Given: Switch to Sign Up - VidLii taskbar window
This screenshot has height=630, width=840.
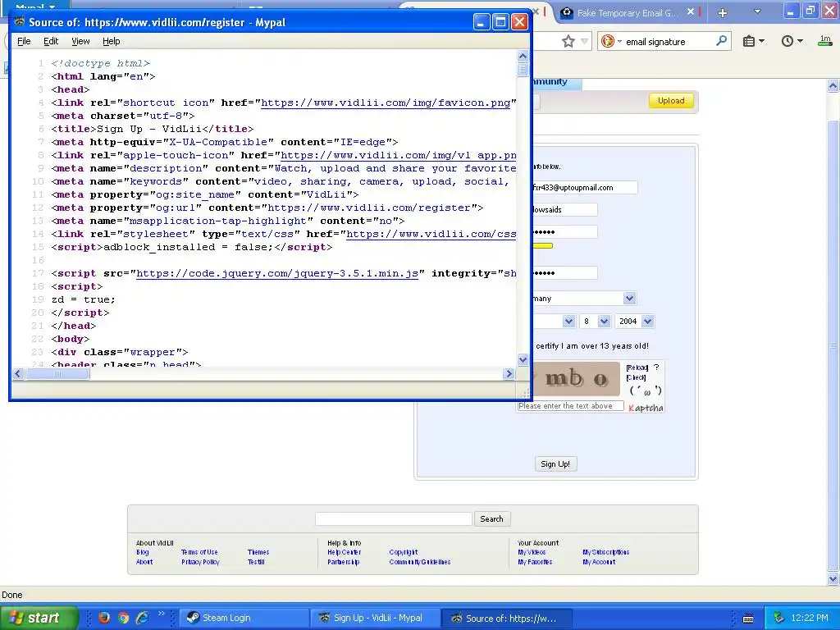Looking at the screenshot, I should [375, 618].
